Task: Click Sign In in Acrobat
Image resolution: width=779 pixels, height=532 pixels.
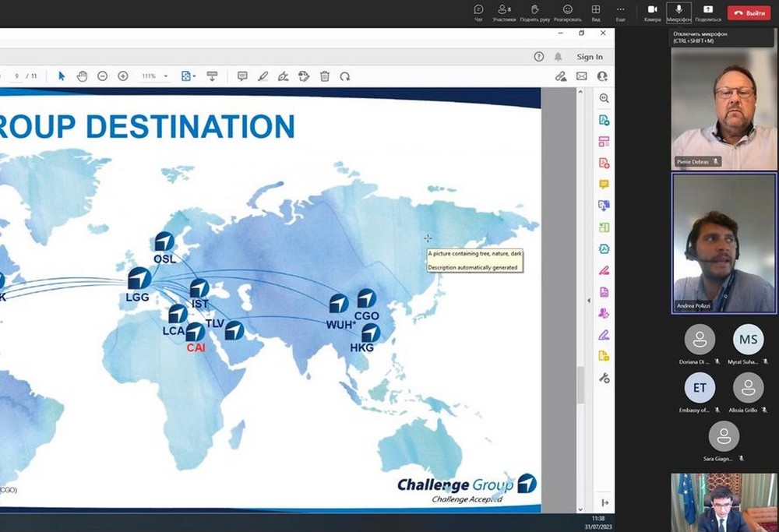Action: 590,57
